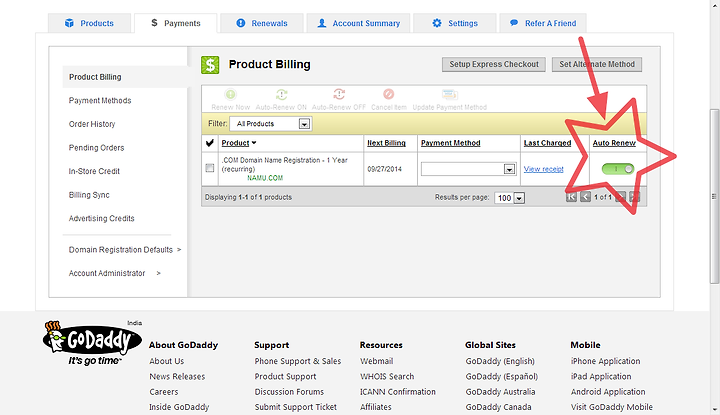Click the Setup Express Checkout button
Screen dimensions: 720x415
point(494,64)
